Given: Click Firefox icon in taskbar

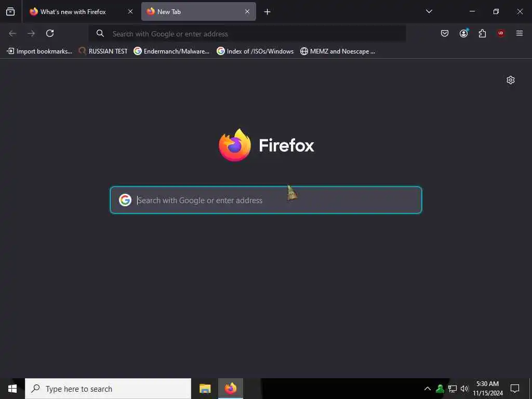Looking at the screenshot, I should [231, 389].
